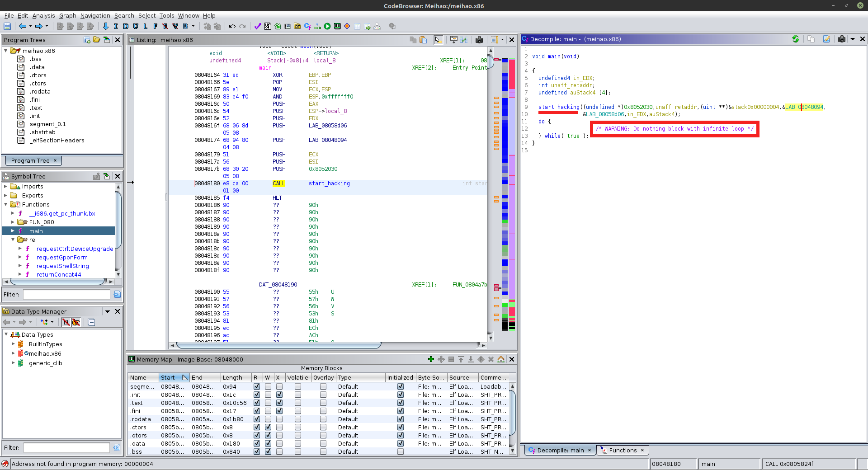Take a snapshot of the Decompile panel
This screenshot has height=470, width=868.
[x=841, y=39]
